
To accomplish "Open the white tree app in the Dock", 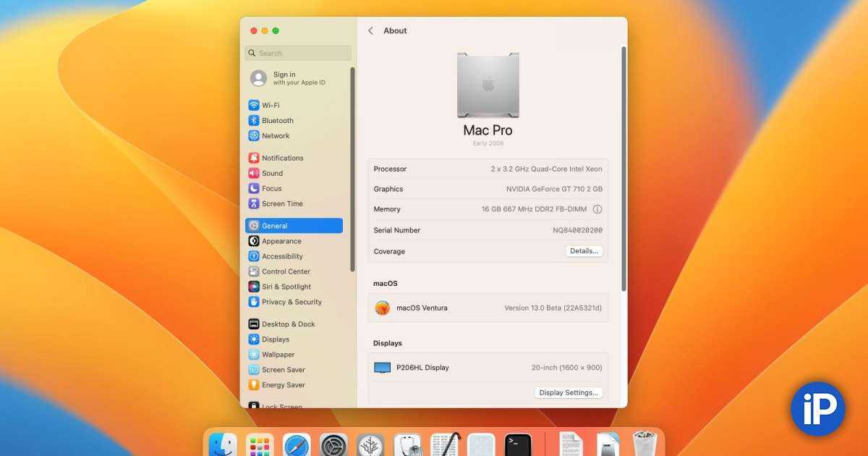I will [x=371, y=446].
